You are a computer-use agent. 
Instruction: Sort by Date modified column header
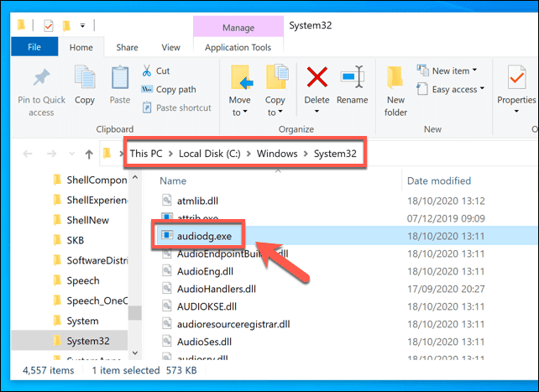[439, 180]
